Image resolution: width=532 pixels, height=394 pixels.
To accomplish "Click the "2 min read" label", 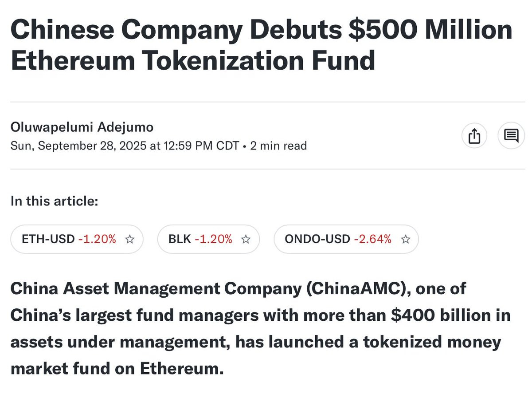I will [278, 146].
